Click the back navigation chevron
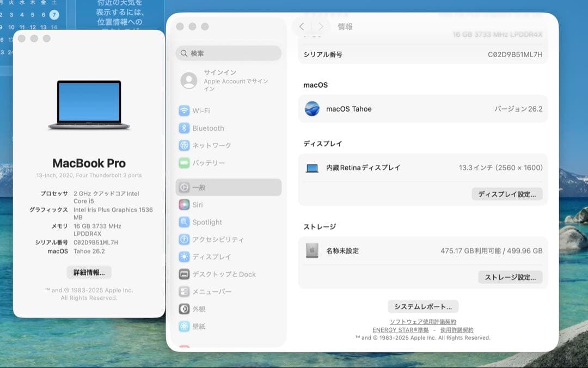This screenshot has height=368, width=588. [x=301, y=26]
